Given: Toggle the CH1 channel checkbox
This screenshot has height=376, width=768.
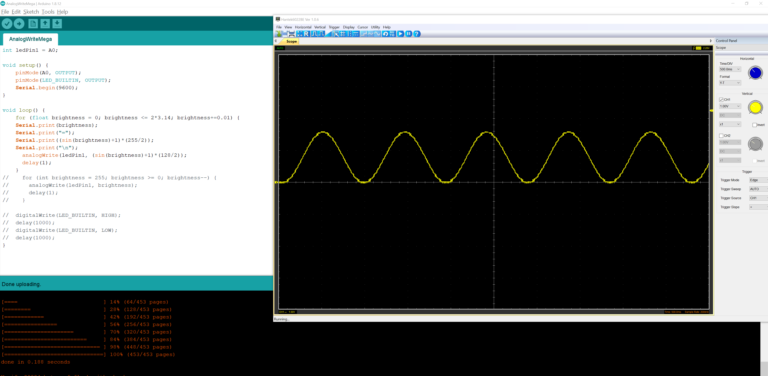Looking at the screenshot, I should (721, 99).
